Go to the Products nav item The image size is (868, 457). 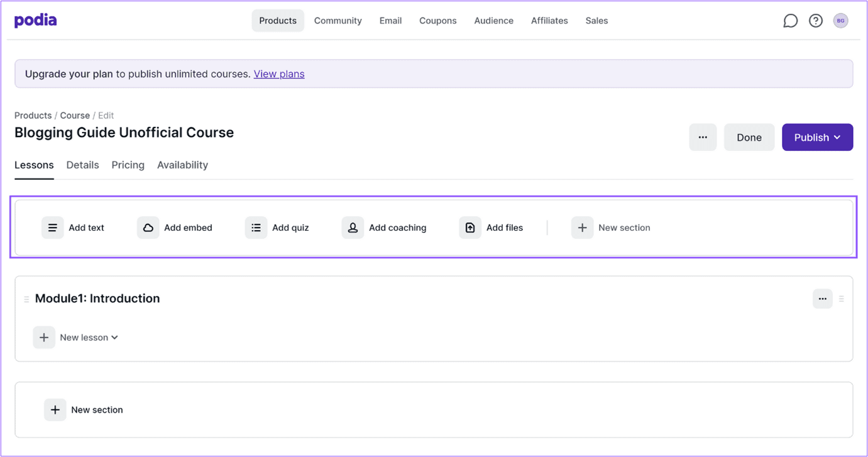coord(278,21)
